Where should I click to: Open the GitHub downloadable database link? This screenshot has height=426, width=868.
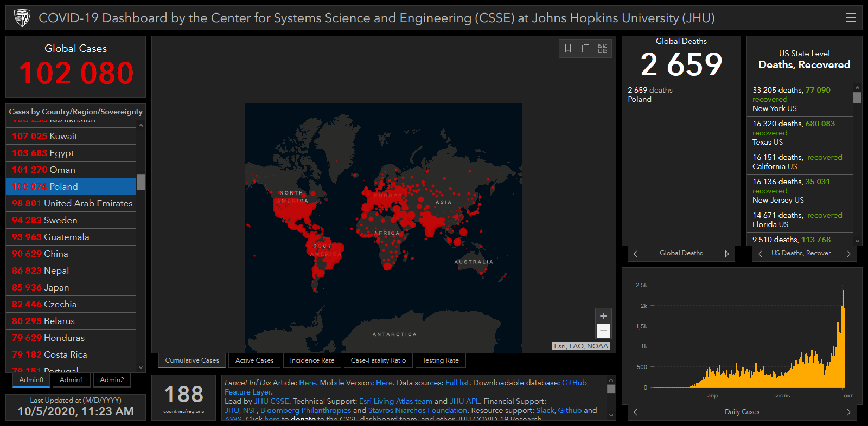[x=575, y=383]
